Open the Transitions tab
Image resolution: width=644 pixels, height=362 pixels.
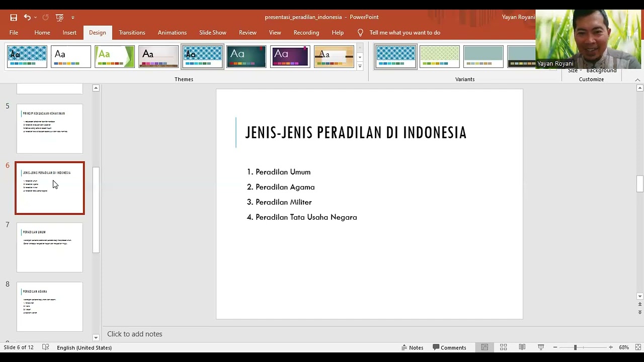[132, 33]
